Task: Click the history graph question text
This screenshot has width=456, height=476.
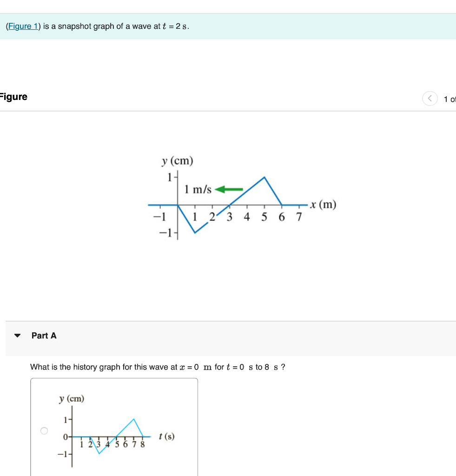Action: click(158, 367)
